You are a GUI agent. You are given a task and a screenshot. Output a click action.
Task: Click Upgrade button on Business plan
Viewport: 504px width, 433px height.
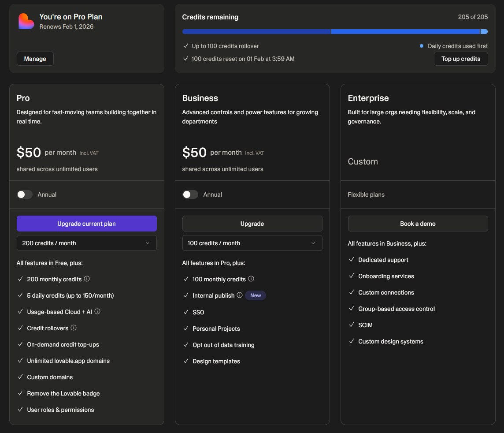tap(252, 224)
